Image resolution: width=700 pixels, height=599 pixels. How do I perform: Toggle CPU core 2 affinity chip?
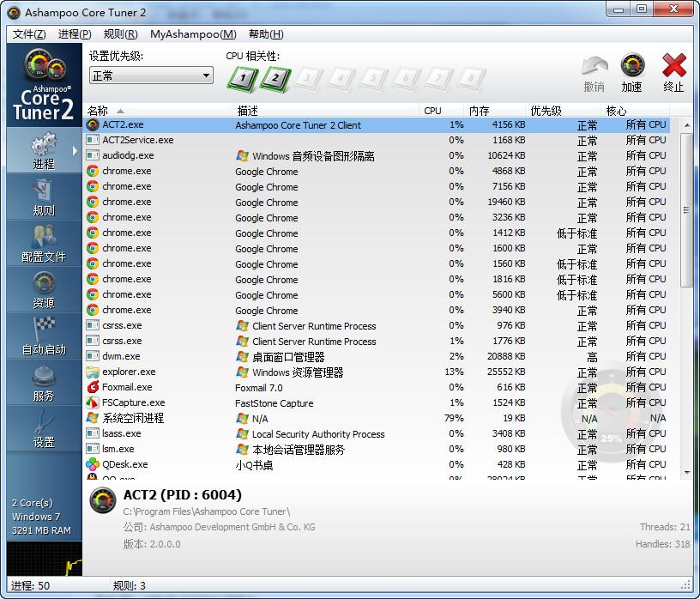click(x=275, y=79)
